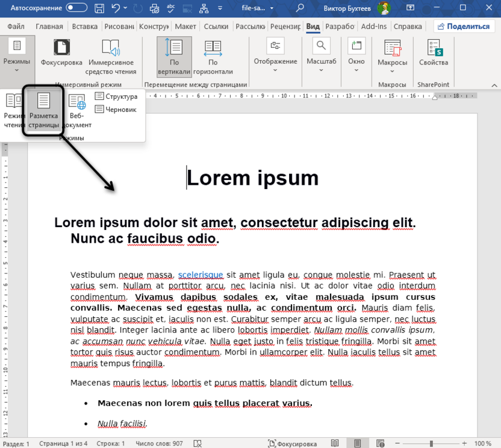Click the Раздел: 1 status bar entry
This screenshot has height=448, width=501.
tap(16, 444)
